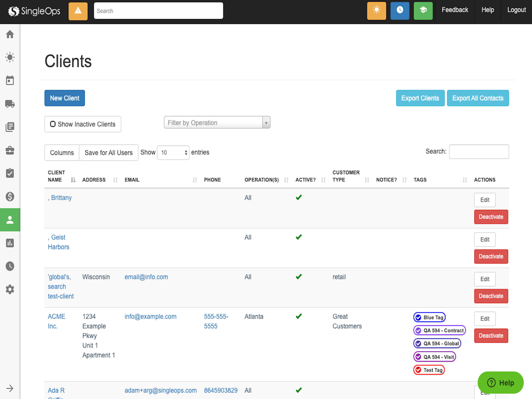The image size is (532, 399).
Task: Sort by Notice? column
Action: [391, 180]
